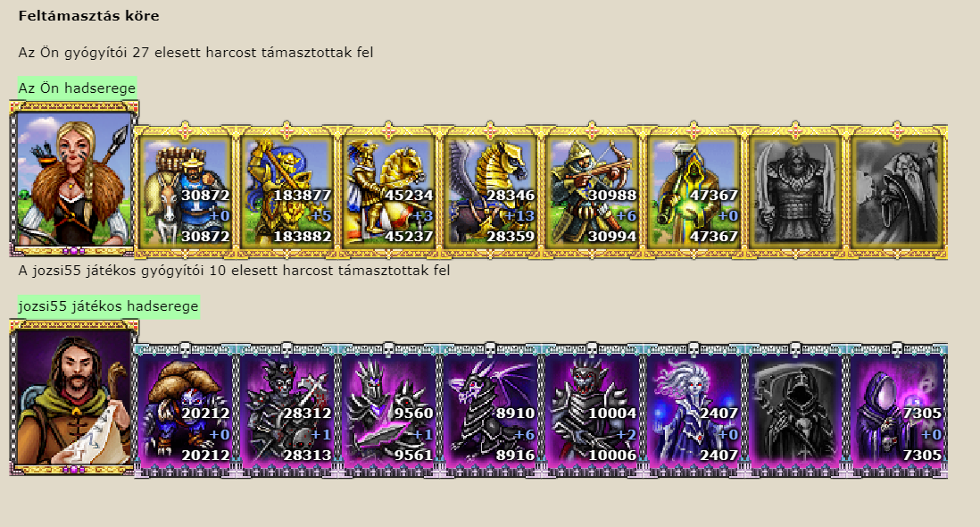Select the dark knight unit with 9560
Screen dimensions: 980x527
[389, 410]
